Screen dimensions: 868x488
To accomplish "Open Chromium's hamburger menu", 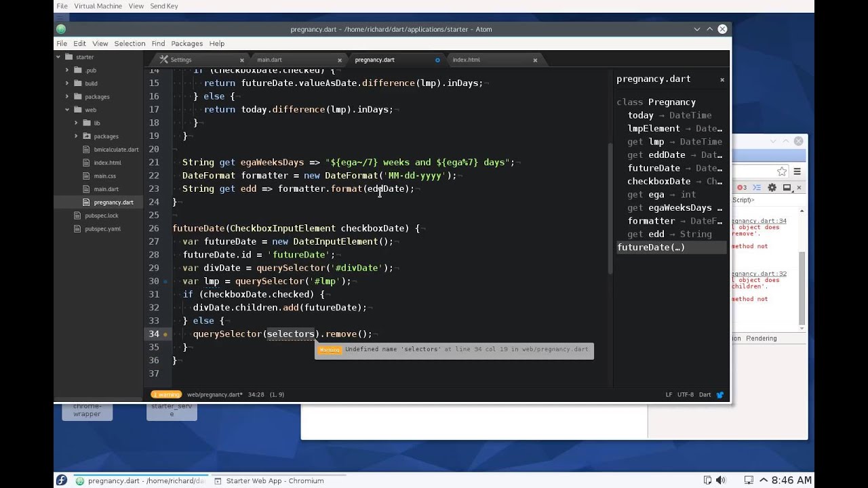I will 797,171.
